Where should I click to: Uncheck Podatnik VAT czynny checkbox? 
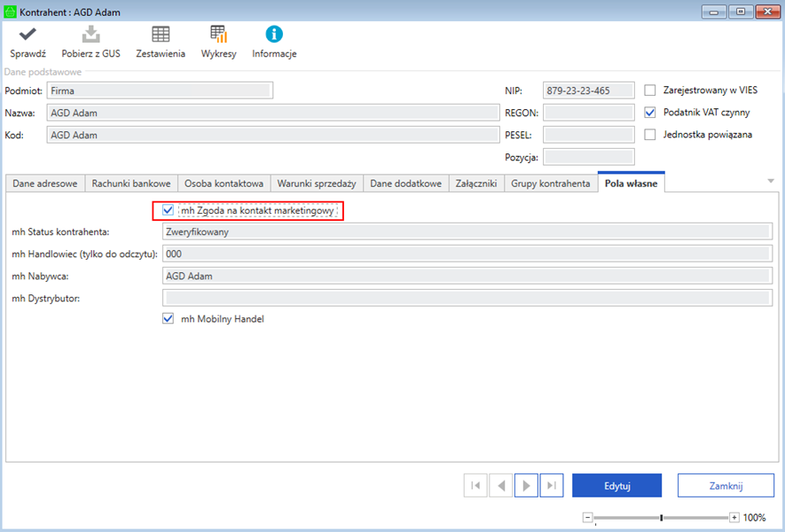[650, 113]
